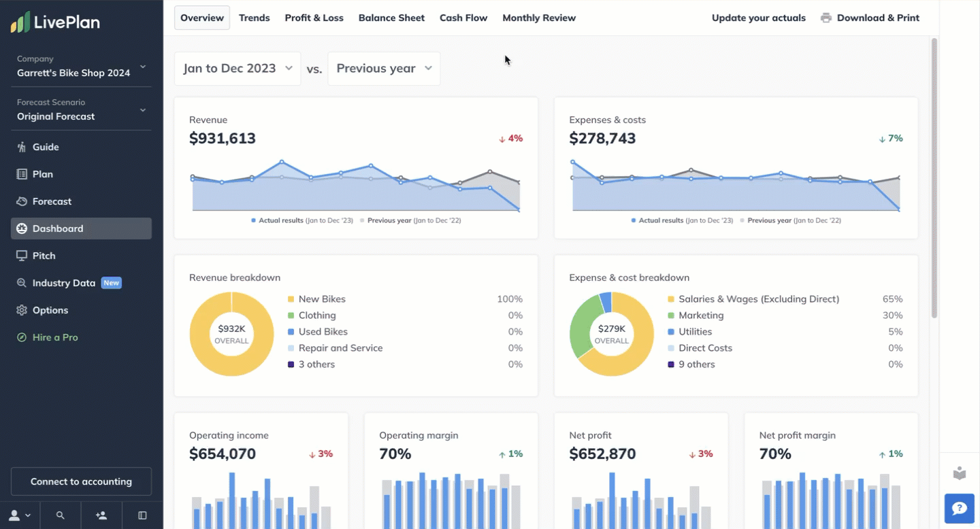The height and width of the screenshot is (529, 980).
Task: Open the Previous year comparison dropdown
Action: click(x=384, y=69)
